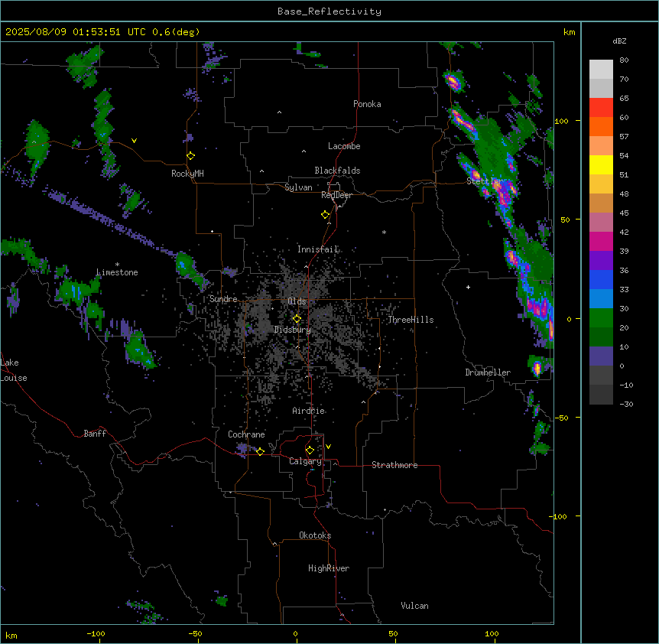The width and height of the screenshot is (659, 644).
Task: Click the Lake Louise label
Action: (x=14, y=370)
